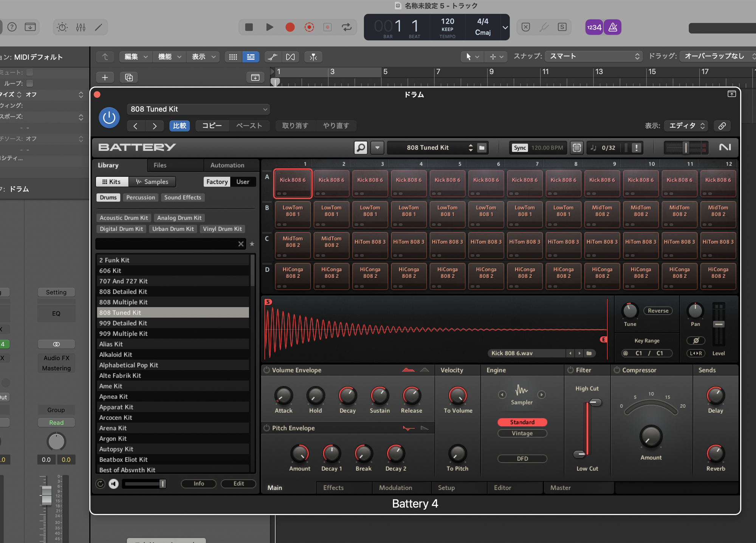This screenshot has width=756, height=543.
Task: Select the Urban Drum Kit tag
Action: click(173, 229)
